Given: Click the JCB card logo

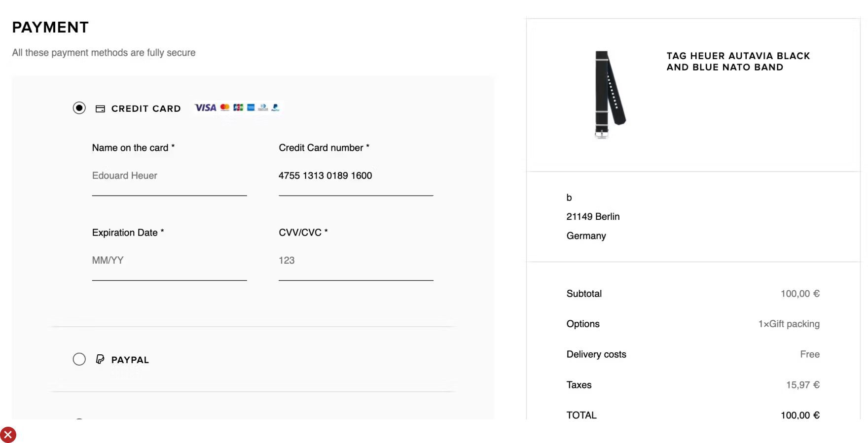Looking at the screenshot, I should 238,107.
